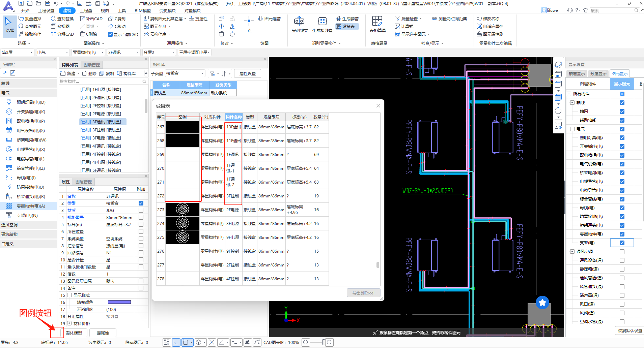Toggle orthogonal mode icon in status bar
644x348 pixels.
(x=176, y=342)
